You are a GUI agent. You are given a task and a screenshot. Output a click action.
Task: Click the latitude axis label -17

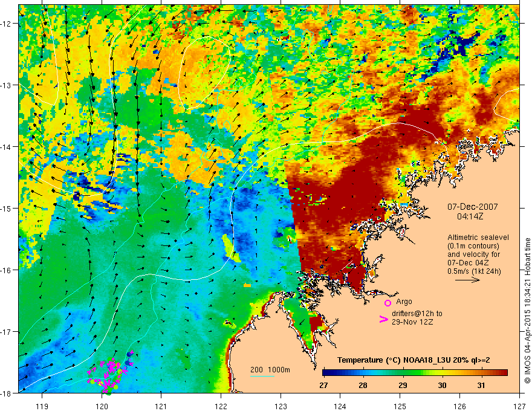click(7, 332)
